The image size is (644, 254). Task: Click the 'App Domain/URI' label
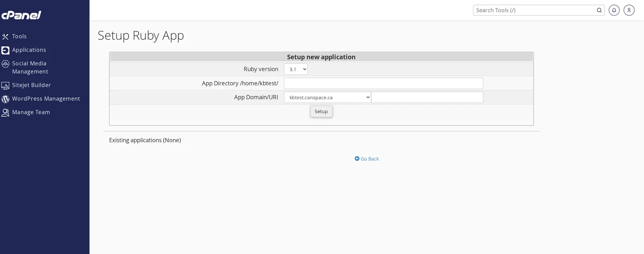pos(256,97)
